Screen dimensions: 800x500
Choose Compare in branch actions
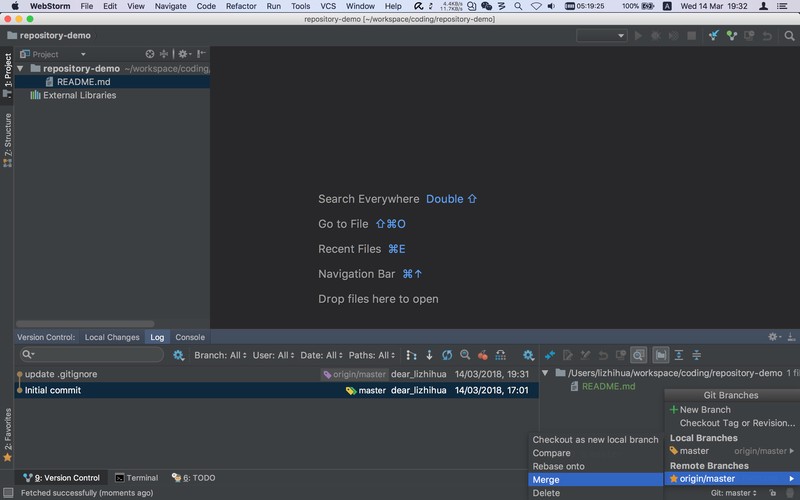tap(595, 453)
